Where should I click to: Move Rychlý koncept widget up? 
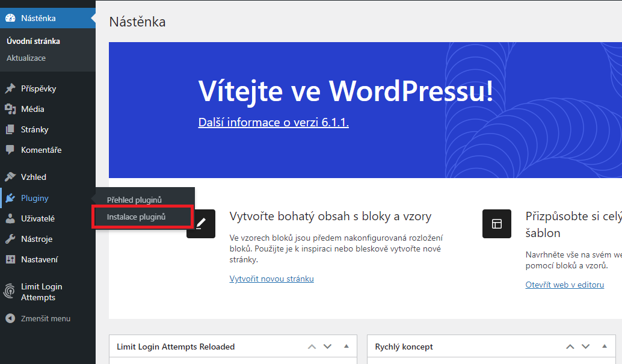[x=569, y=347]
